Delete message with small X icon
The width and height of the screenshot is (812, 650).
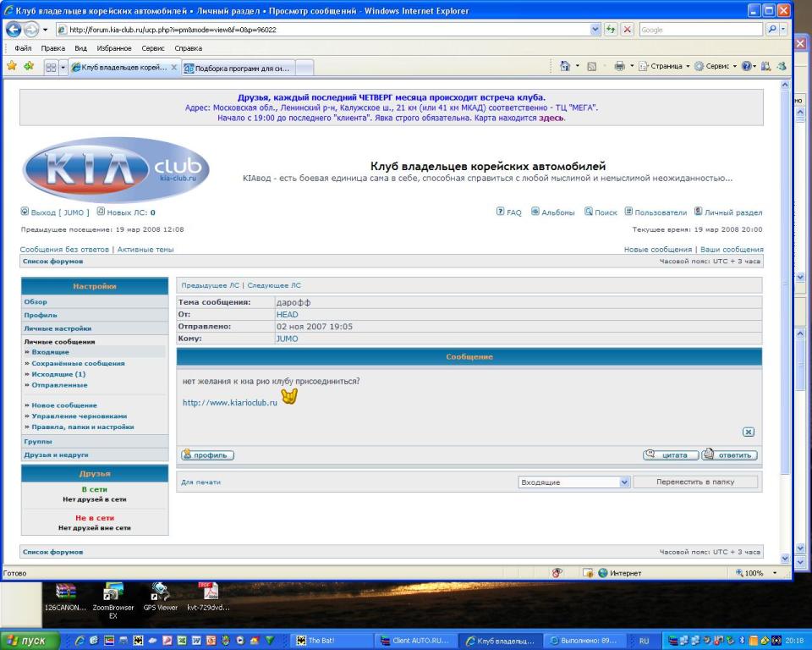748,432
